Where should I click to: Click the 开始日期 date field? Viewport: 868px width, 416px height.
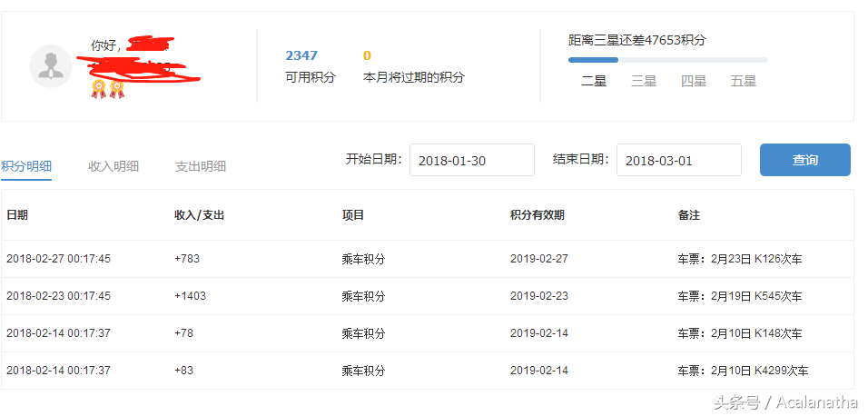click(x=471, y=160)
